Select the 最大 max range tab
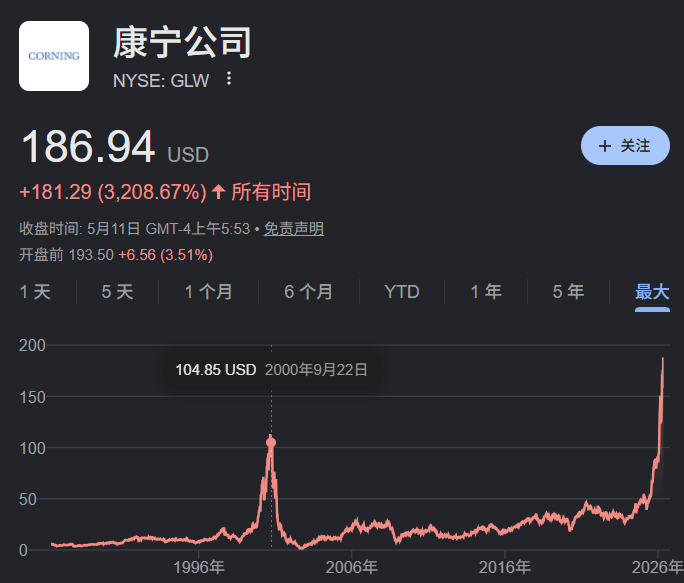 652,292
